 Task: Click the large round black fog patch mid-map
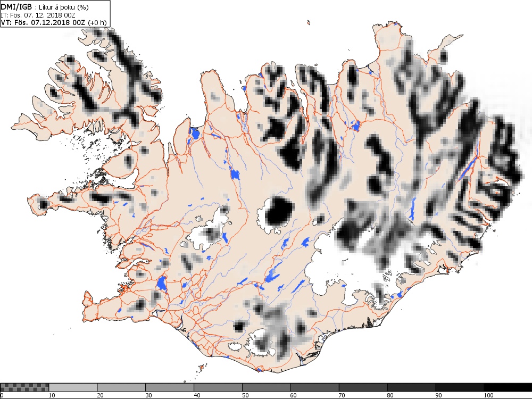279,211
